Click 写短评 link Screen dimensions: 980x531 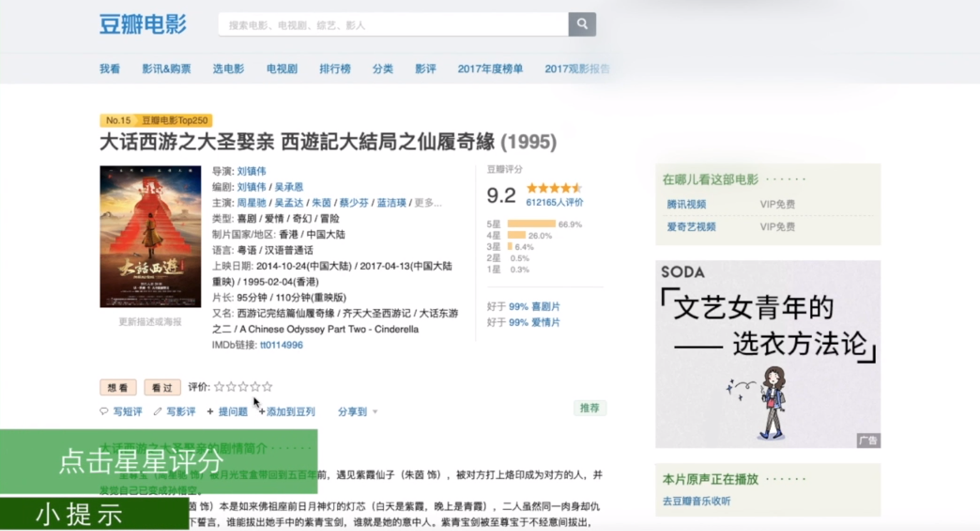[127, 412]
